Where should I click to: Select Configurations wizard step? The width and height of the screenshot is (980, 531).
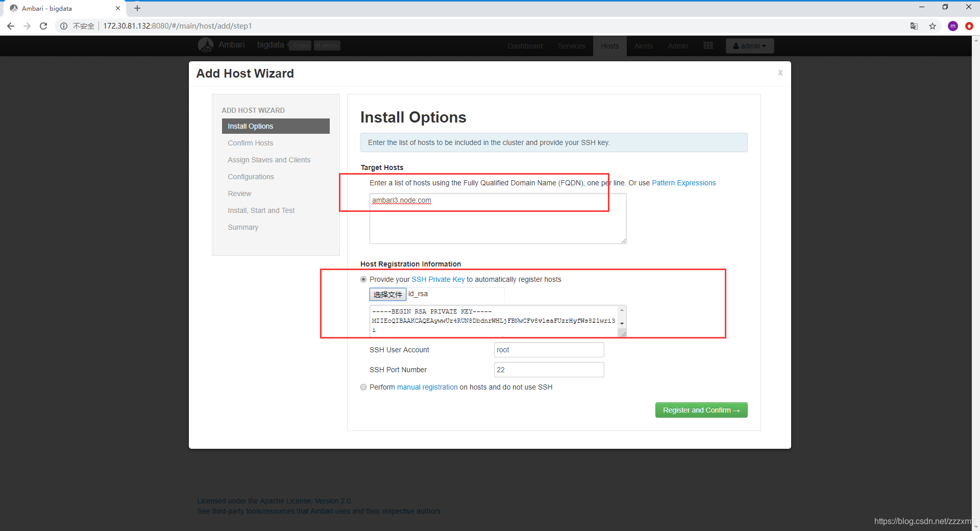[276, 177]
